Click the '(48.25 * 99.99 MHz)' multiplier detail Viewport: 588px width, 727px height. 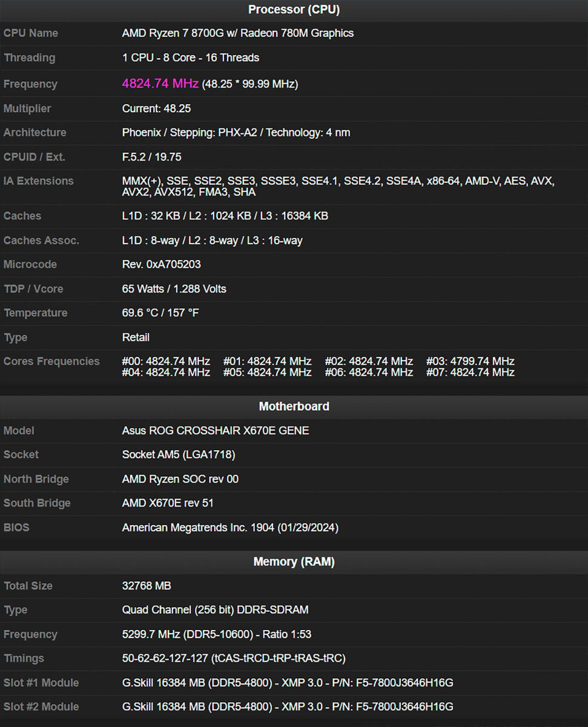tap(249, 84)
